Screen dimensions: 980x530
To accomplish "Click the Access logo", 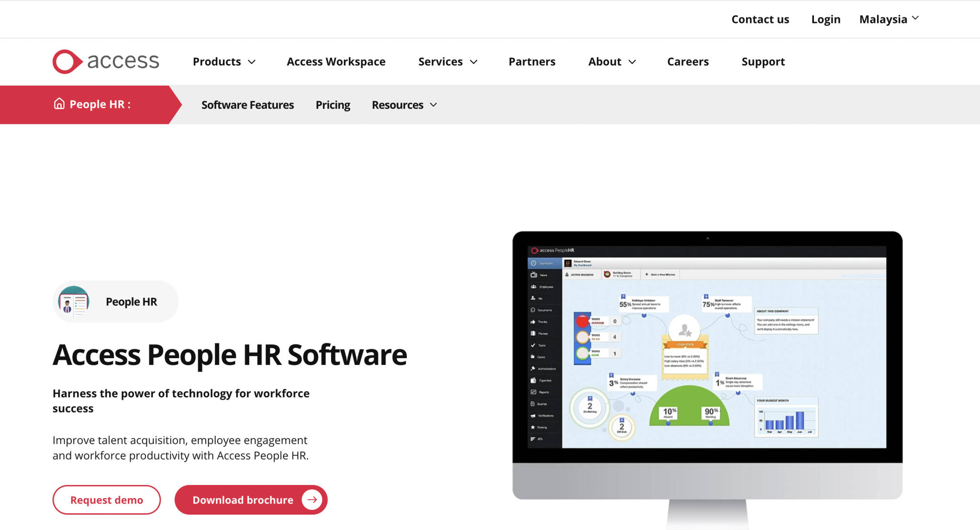I will [x=106, y=61].
